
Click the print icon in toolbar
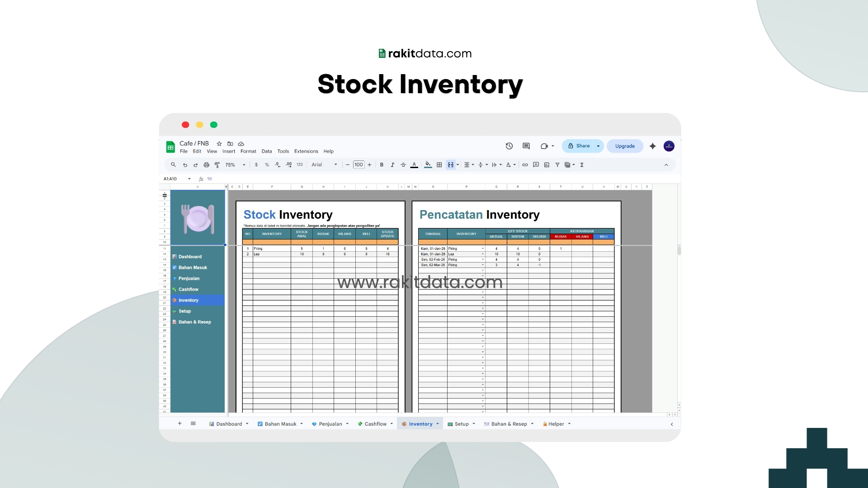pyautogui.click(x=206, y=165)
